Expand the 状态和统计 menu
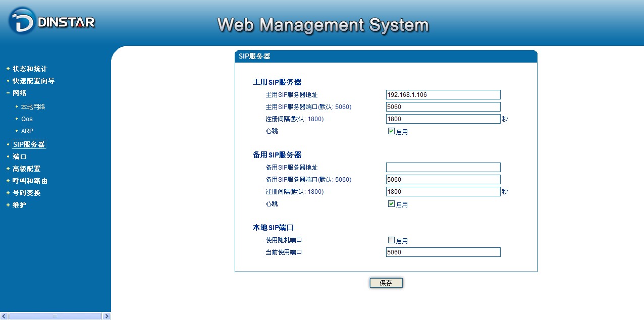Image resolution: width=644 pixels, height=320 pixels. 30,69
